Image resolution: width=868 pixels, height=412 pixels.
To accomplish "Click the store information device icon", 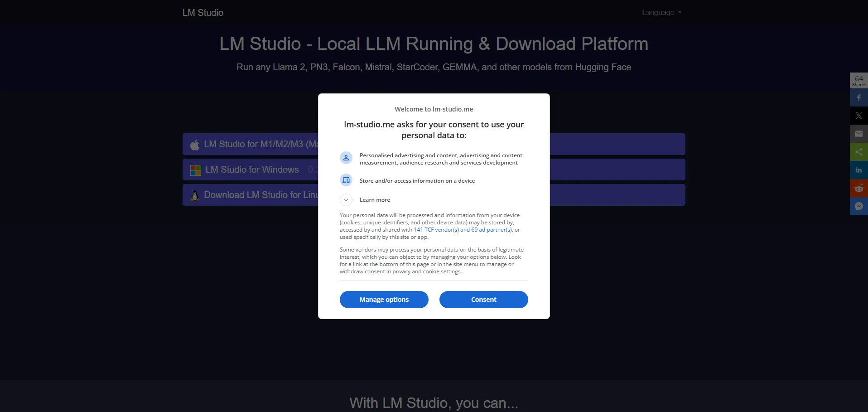I will point(346,180).
